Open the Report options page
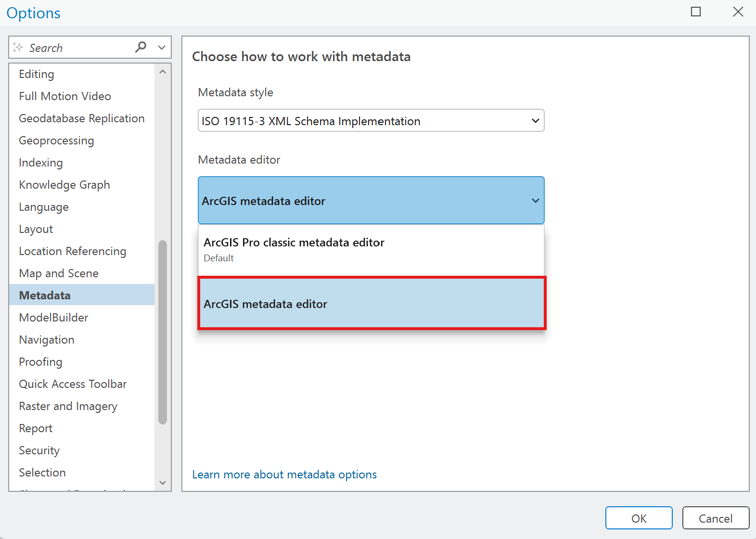756x539 pixels. coord(82,428)
